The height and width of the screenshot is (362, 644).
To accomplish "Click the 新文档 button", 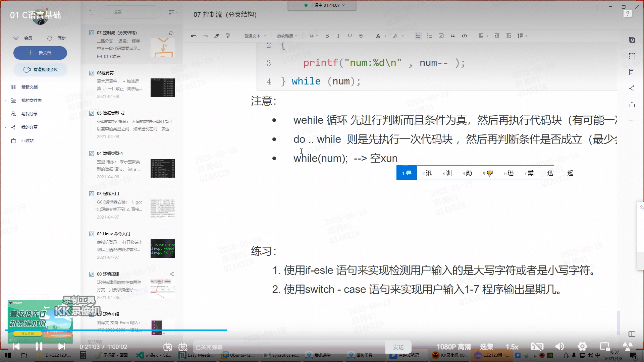I will coord(40,53).
